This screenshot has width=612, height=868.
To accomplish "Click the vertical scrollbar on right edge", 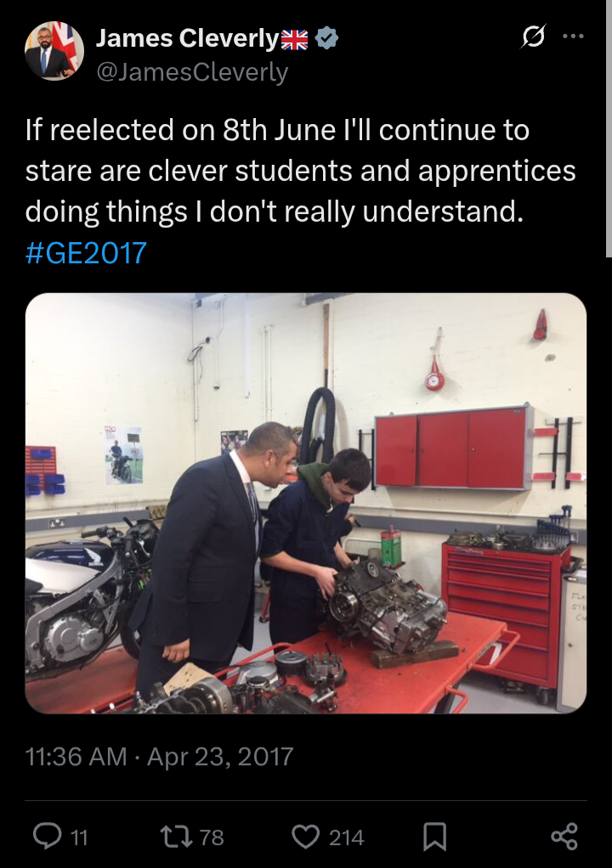I will (x=609, y=128).
